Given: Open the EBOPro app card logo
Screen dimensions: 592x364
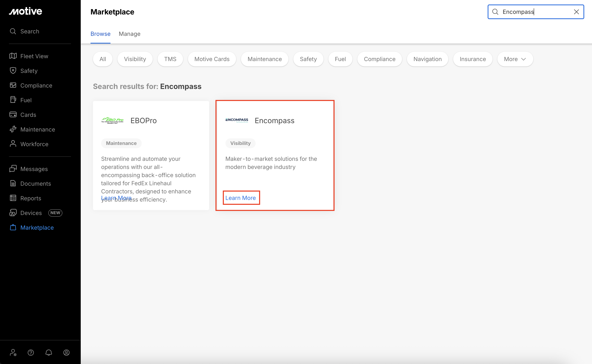Looking at the screenshot, I should pos(112,120).
